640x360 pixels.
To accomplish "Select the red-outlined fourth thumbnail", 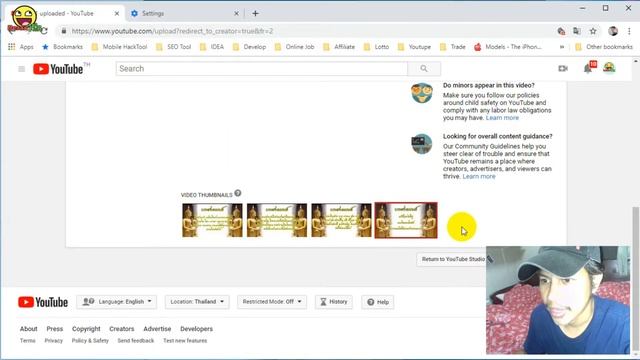I will 406,220.
